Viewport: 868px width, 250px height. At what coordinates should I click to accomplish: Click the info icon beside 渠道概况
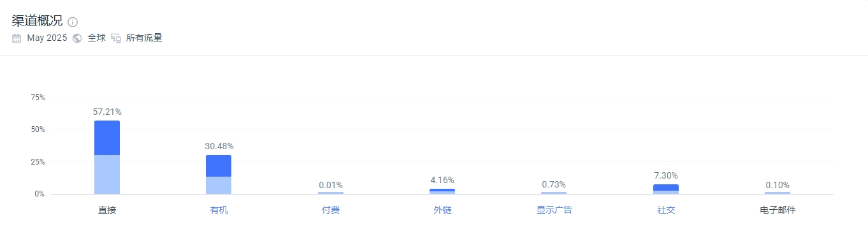click(x=73, y=22)
